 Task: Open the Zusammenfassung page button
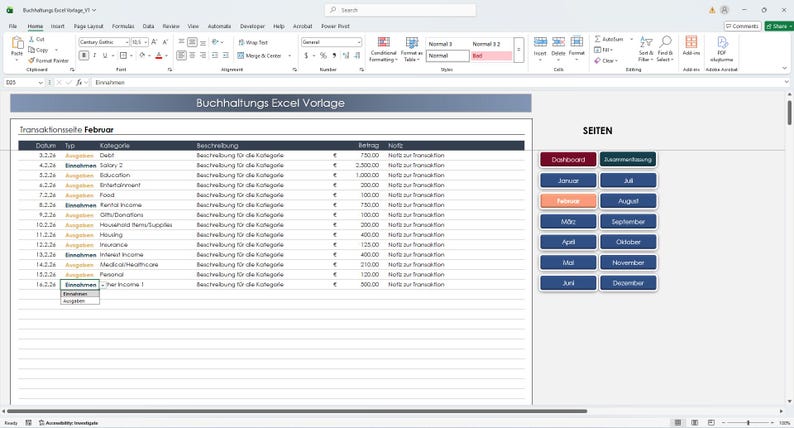pos(628,160)
